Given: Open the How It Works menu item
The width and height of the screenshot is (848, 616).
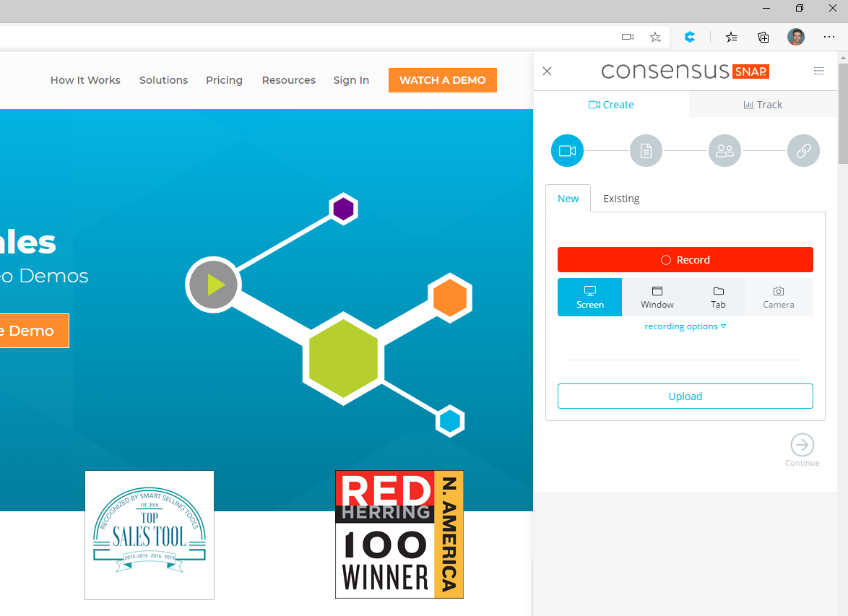Looking at the screenshot, I should pos(85,80).
